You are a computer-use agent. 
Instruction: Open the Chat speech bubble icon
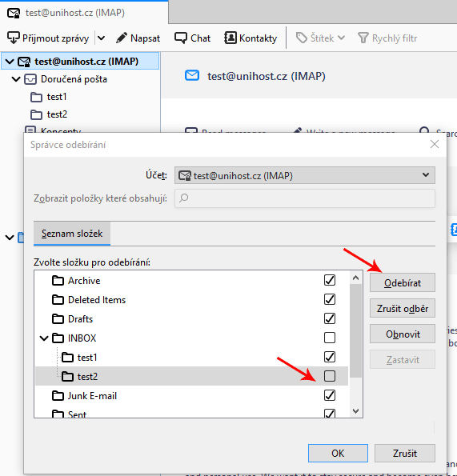(181, 38)
